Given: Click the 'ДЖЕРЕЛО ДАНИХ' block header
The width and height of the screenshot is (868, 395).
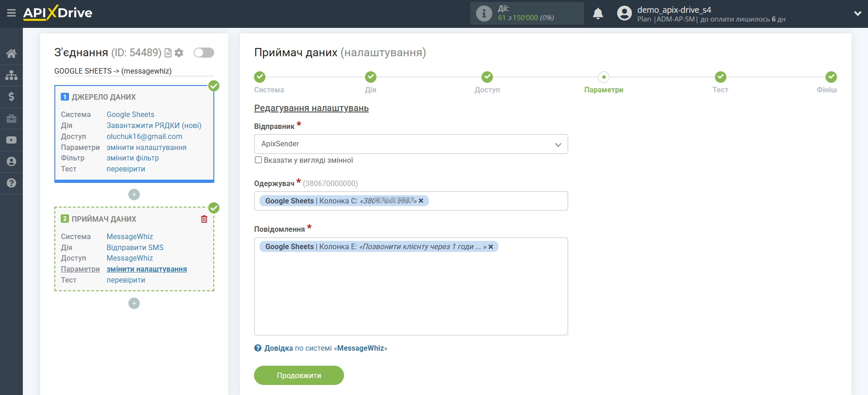Looking at the screenshot, I should click(104, 97).
